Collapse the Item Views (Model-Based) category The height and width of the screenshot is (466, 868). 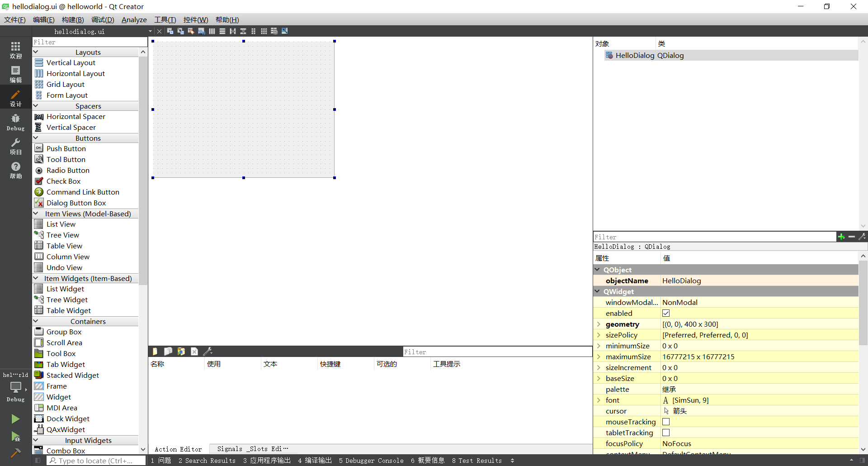coord(36,214)
